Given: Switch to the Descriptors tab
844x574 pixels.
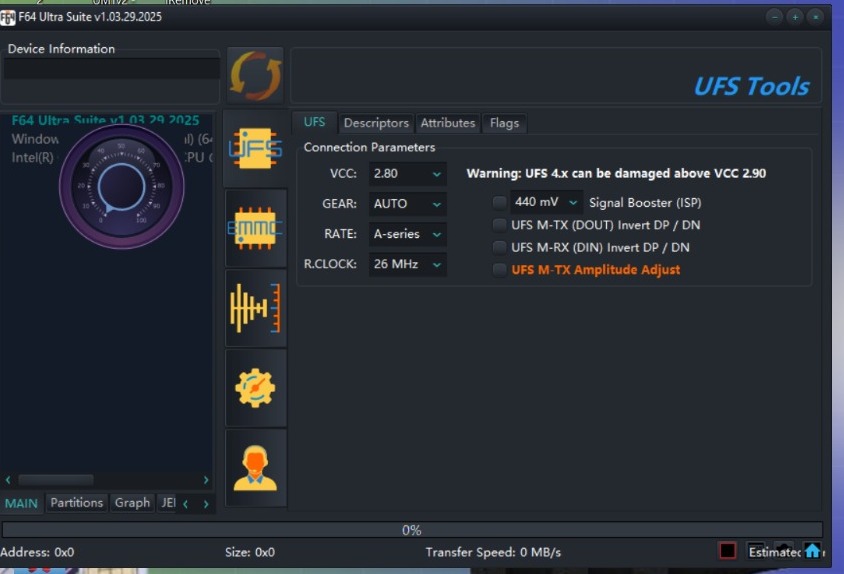Looking at the screenshot, I should point(376,123).
